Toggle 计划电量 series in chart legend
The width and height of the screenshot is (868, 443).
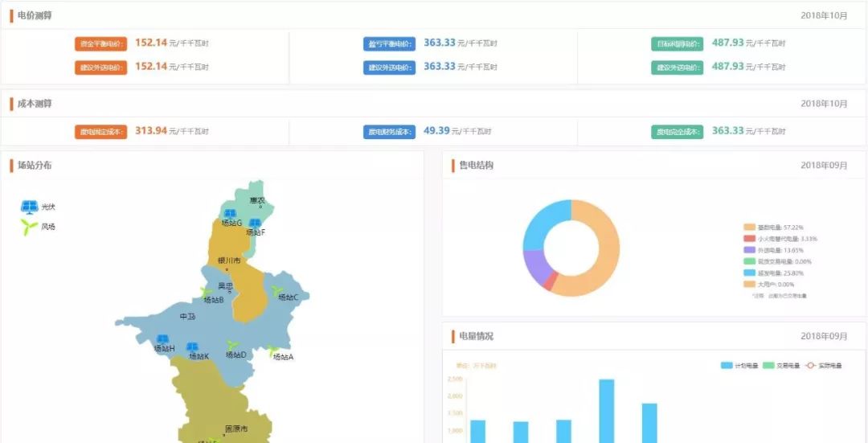(x=739, y=366)
